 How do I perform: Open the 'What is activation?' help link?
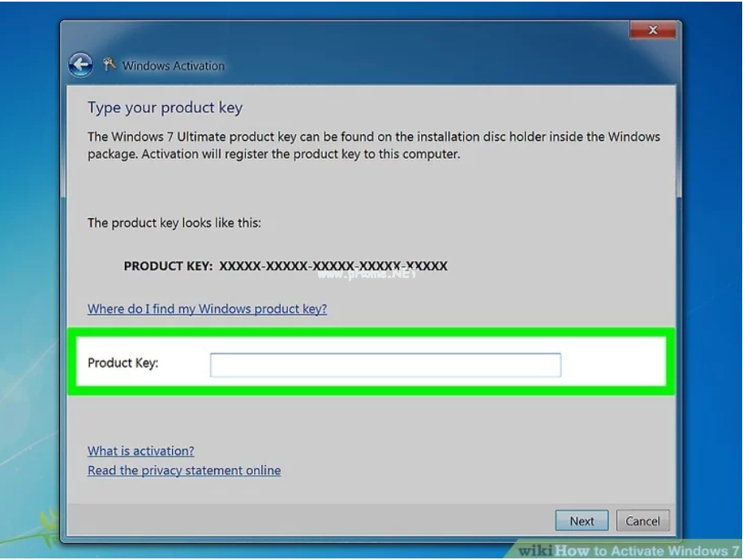[x=141, y=451]
